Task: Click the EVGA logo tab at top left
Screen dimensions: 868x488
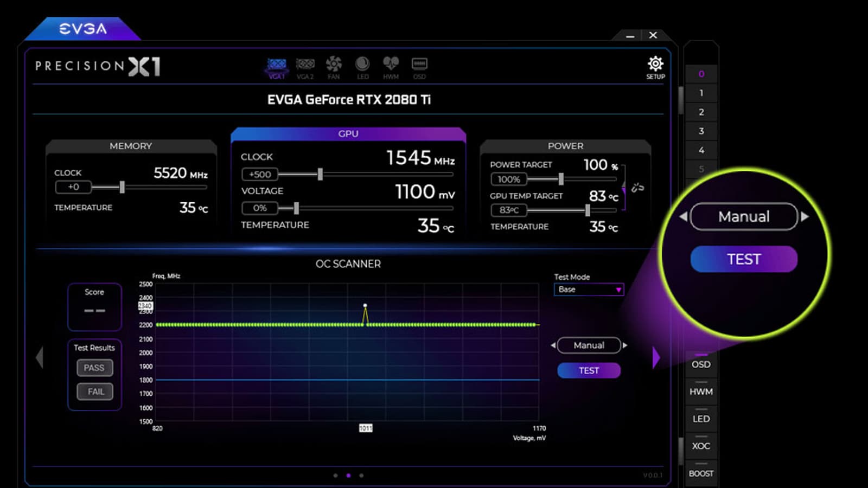Action: tap(82, 29)
